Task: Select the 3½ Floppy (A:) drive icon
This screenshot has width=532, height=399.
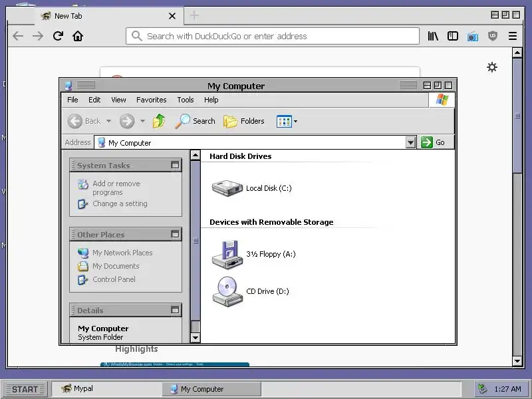Action: click(227, 255)
